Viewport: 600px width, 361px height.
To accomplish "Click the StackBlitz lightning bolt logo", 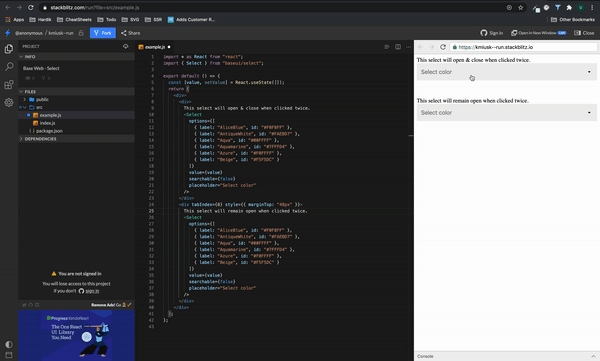I will pos(8,33).
